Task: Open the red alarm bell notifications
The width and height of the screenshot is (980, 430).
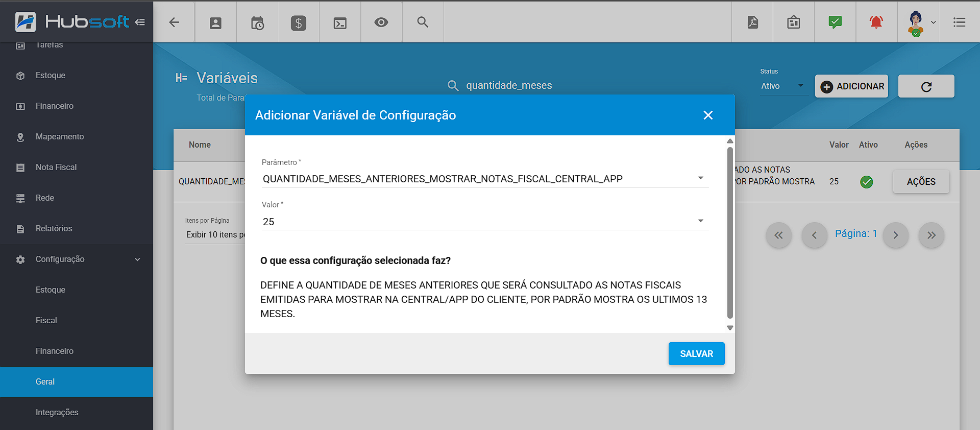Action: tap(876, 22)
